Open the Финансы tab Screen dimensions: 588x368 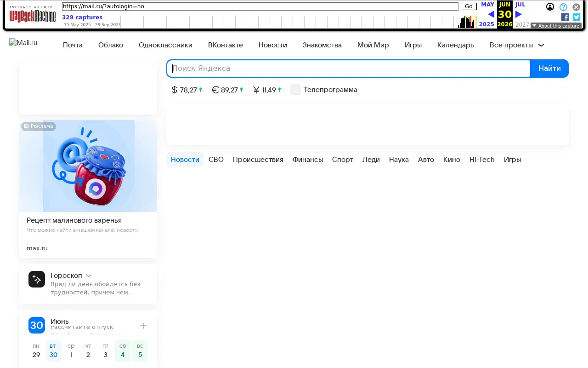308,160
